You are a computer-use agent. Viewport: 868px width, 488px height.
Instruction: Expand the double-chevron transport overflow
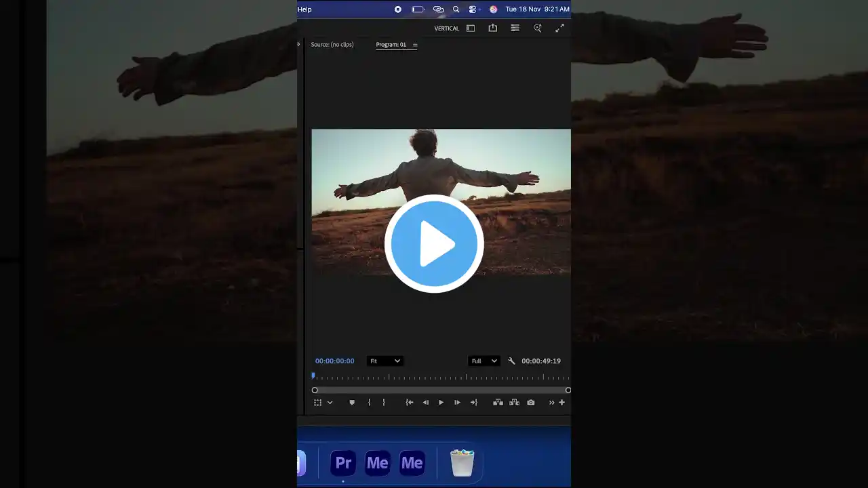click(551, 403)
